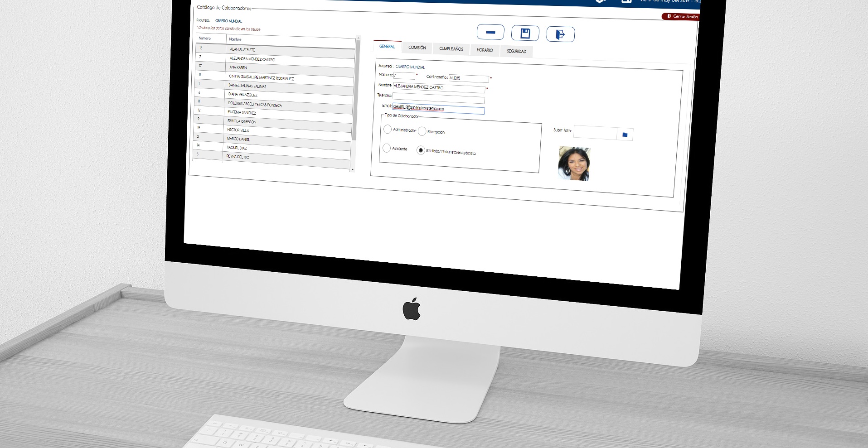Select DANIEL SALINAS SALINAS in the list
Screen dimensions: 868x448
[247, 86]
